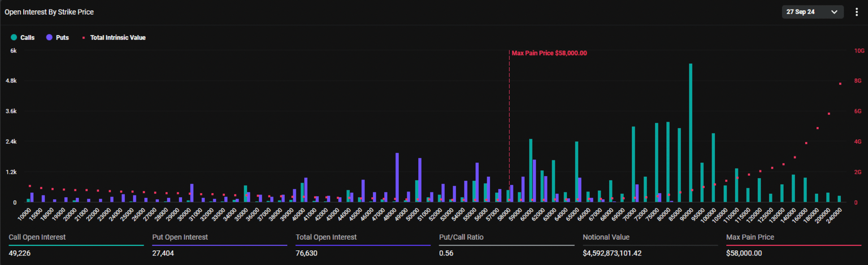Click the Puts bar at 48000 strike
This screenshot has width=868, height=265.
(397, 177)
